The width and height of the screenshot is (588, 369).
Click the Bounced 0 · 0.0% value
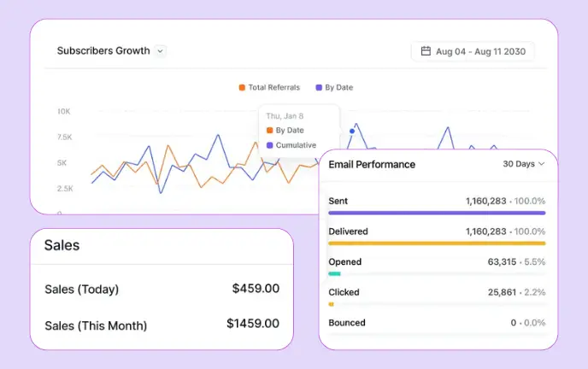(x=528, y=323)
